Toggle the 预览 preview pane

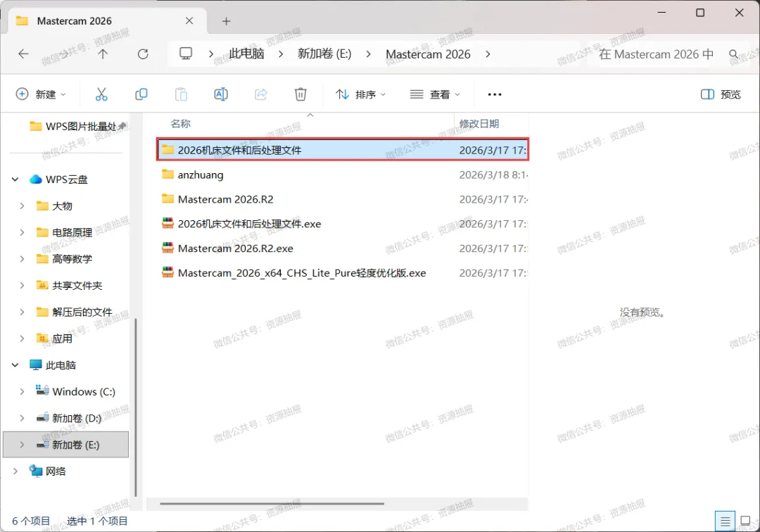[x=721, y=94]
